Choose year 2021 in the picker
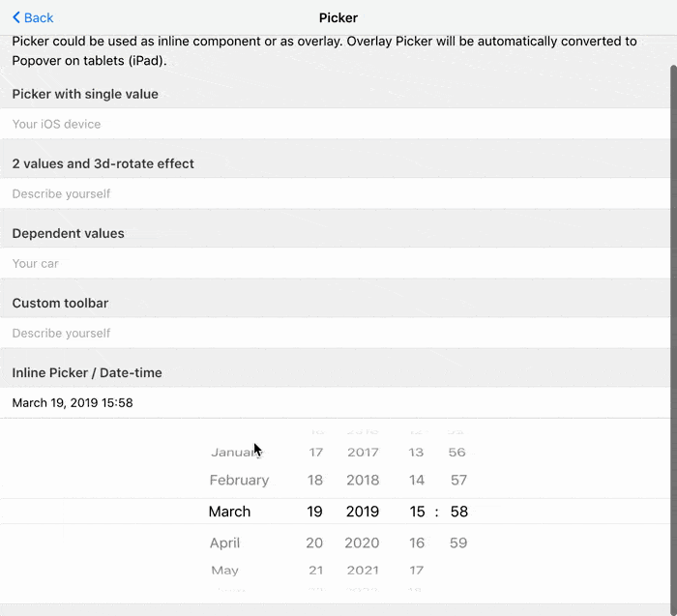This screenshot has height=616, width=677. point(363,571)
